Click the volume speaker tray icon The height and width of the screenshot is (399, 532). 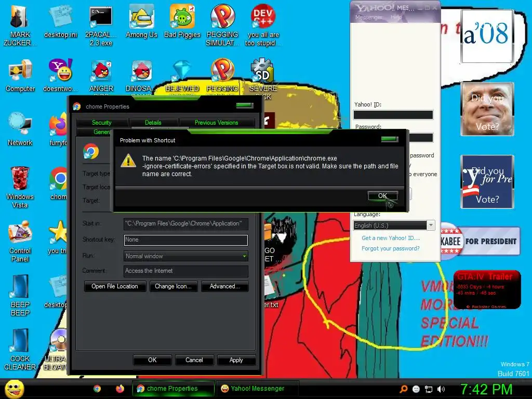tap(441, 389)
